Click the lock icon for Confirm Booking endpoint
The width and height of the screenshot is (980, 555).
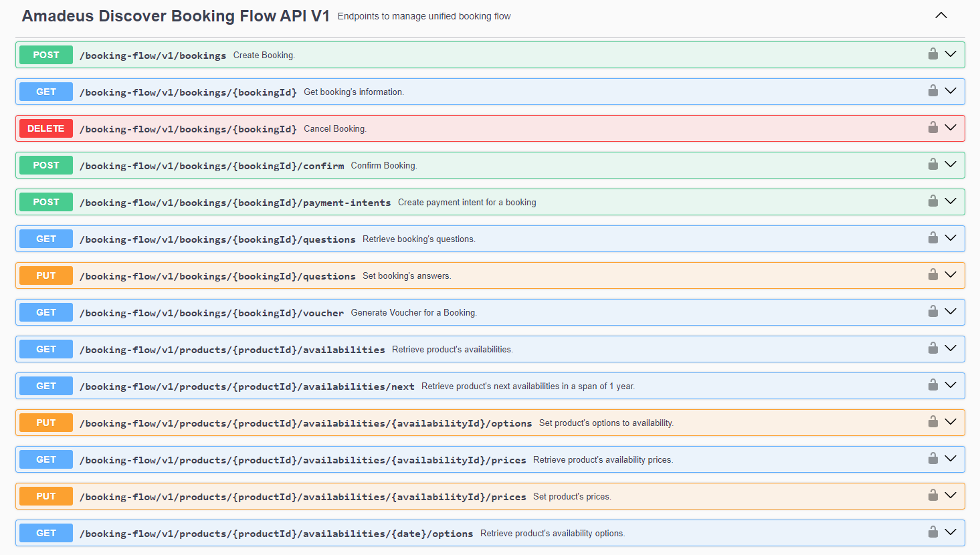click(x=933, y=164)
